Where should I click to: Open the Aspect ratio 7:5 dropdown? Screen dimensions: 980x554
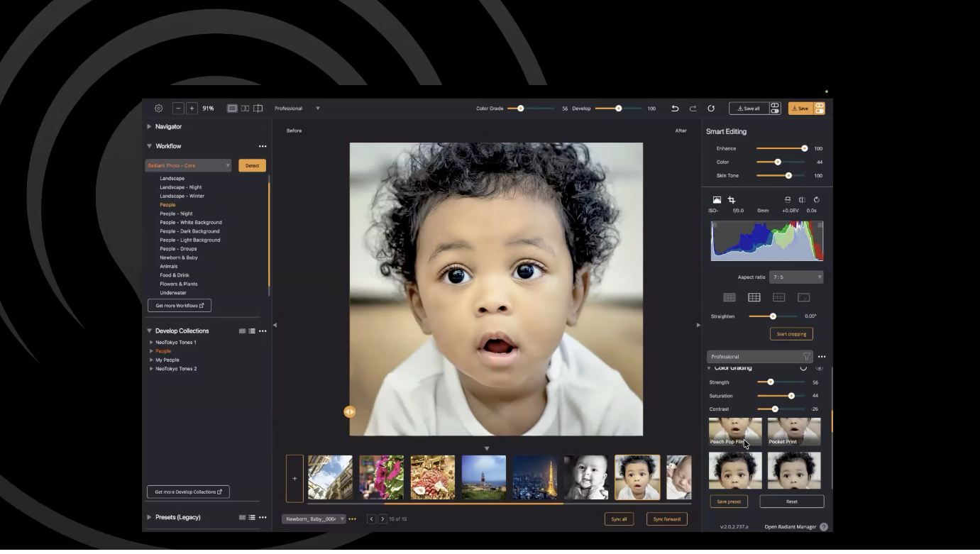pyautogui.click(x=795, y=277)
